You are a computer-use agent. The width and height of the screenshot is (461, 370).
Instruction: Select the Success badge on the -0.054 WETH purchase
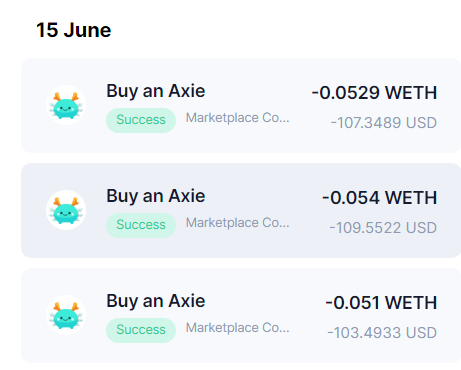[x=141, y=225]
